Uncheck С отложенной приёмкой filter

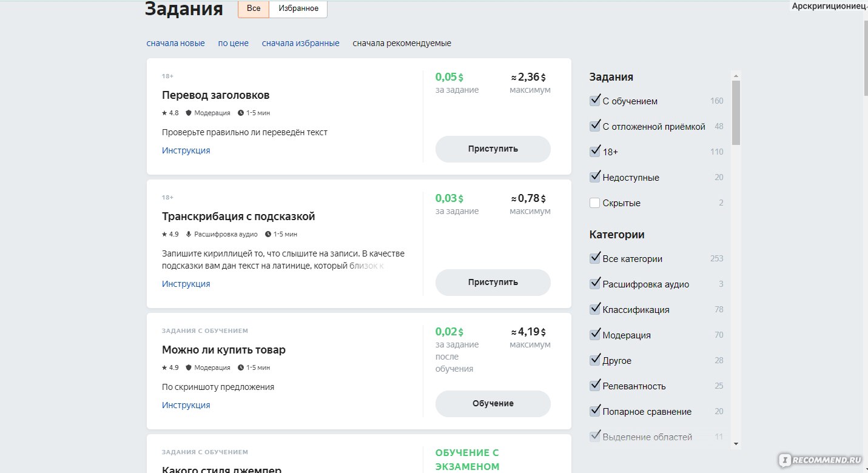coord(595,126)
